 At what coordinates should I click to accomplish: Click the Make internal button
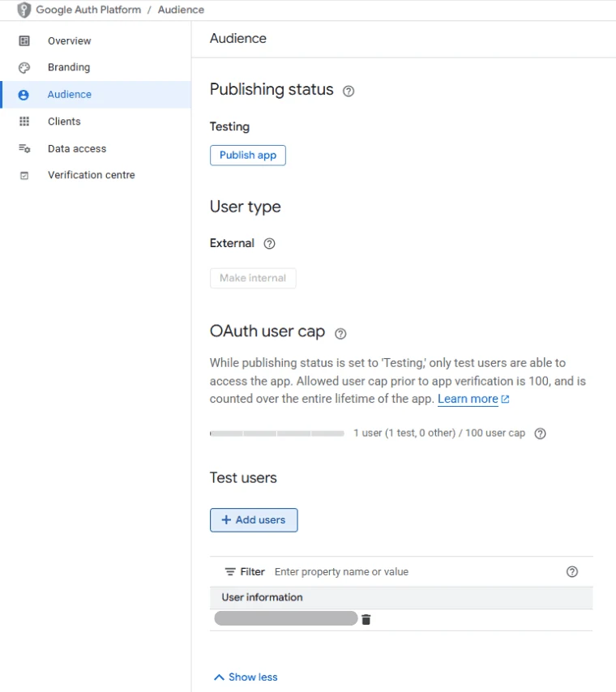[x=253, y=278]
